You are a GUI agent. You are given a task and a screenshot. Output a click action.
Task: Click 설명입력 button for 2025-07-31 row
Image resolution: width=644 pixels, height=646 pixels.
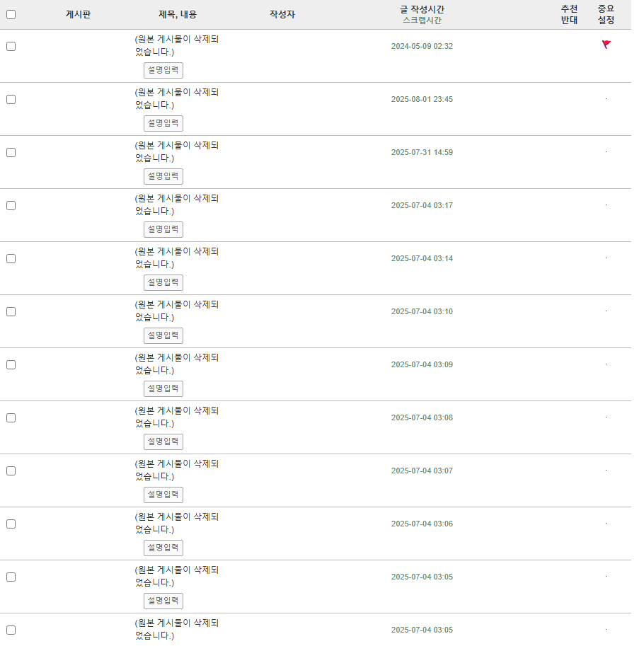(163, 177)
